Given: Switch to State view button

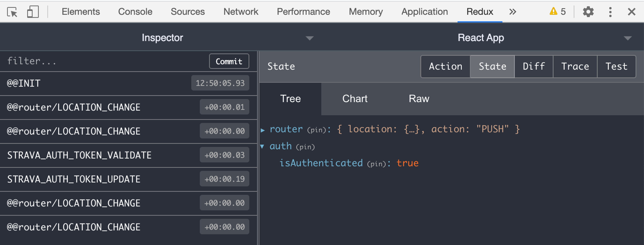Looking at the screenshot, I should 492,66.
